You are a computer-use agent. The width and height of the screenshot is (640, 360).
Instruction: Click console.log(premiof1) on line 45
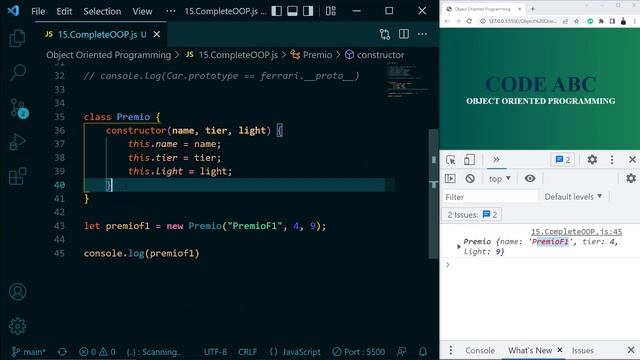pyautogui.click(x=141, y=253)
